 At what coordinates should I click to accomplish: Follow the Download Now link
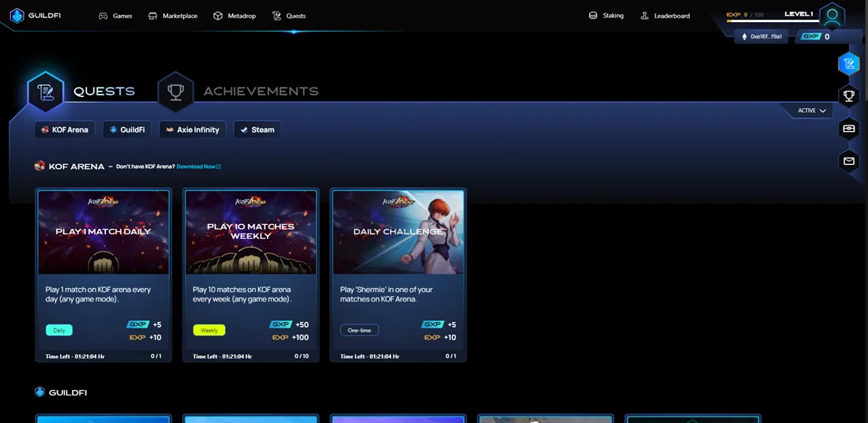pos(199,167)
